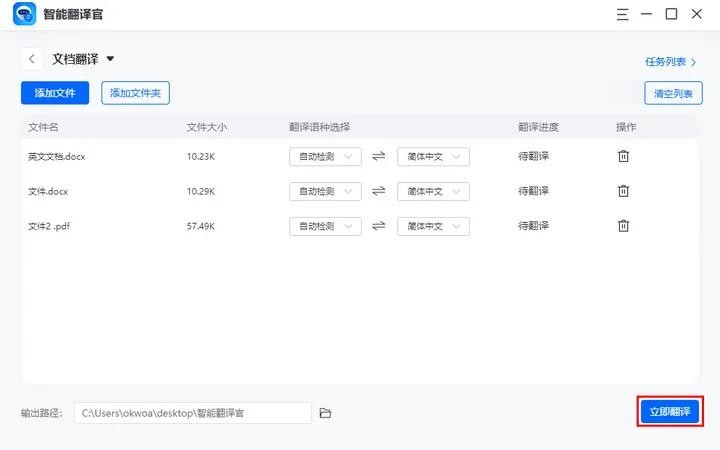Open target language 简体中文 dropdown for 文件.docx
720x450 pixels.
[433, 191]
